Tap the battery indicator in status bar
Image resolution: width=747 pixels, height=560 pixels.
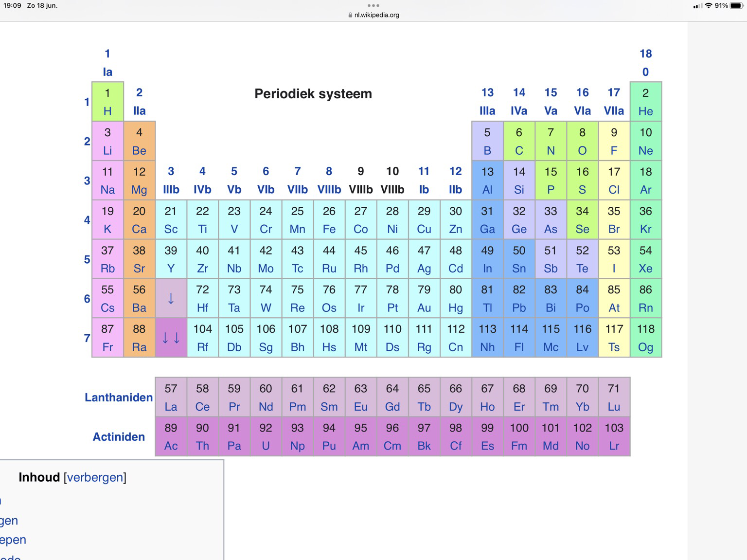click(x=736, y=6)
